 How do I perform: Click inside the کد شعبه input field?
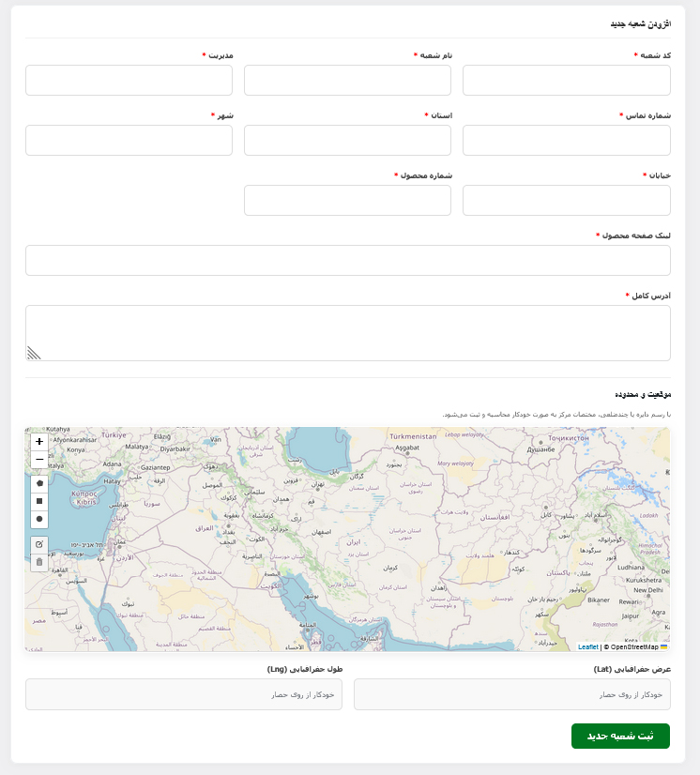(x=566, y=81)
